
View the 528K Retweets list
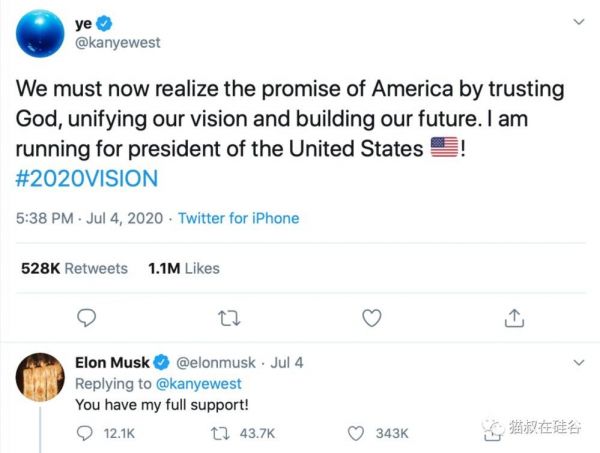(75, 268)
